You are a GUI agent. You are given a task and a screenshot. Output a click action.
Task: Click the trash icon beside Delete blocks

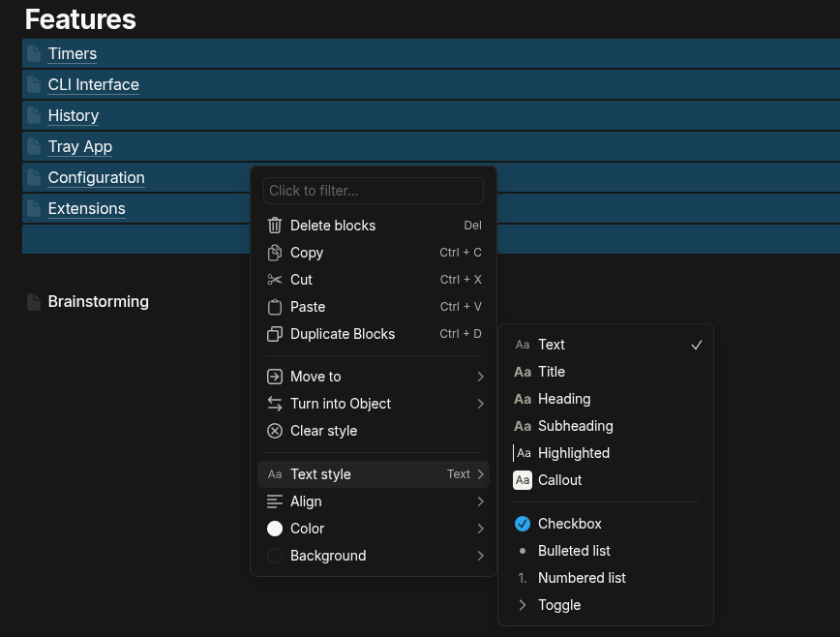[274, 226]
